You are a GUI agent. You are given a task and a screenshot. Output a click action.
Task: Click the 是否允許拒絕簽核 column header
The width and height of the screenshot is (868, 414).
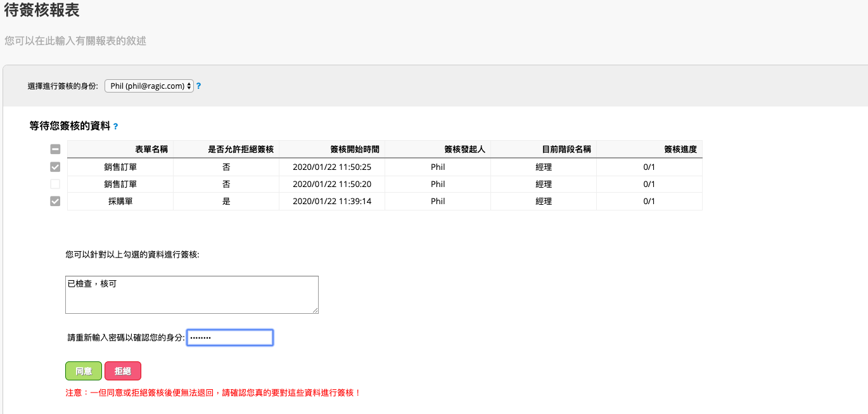point(241,150)
